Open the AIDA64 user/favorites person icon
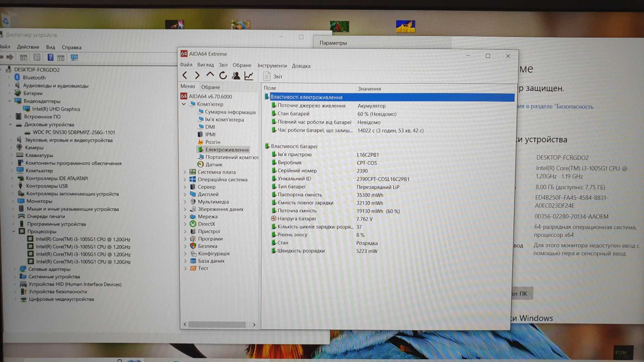Viewport: 644px width, 362px height. pyautogui.click(x=236, y=76)
